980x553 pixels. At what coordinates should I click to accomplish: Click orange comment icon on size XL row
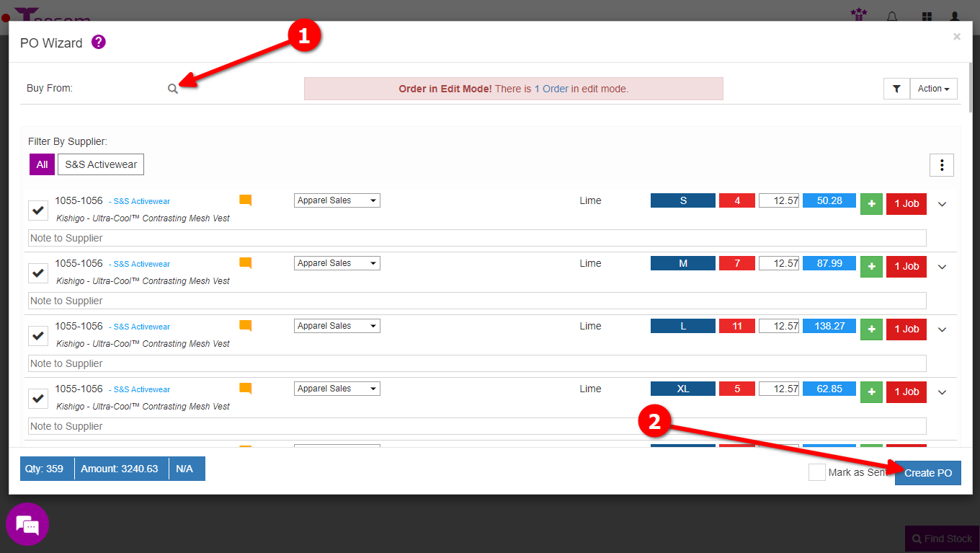(245, 389)
